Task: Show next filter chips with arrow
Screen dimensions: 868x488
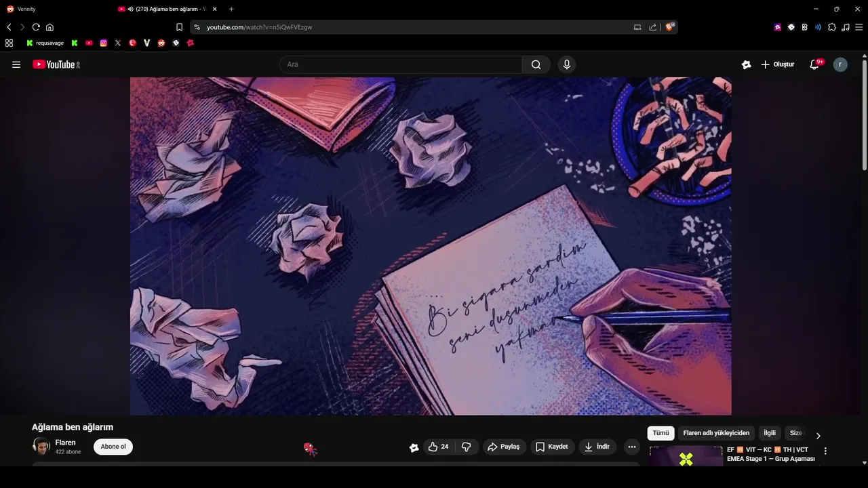Action: [x=818, y=436]
